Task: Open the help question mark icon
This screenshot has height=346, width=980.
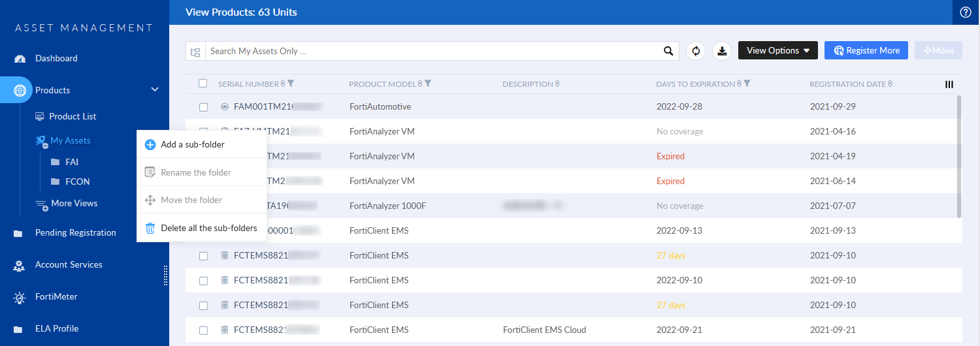Action: [966, 12]
